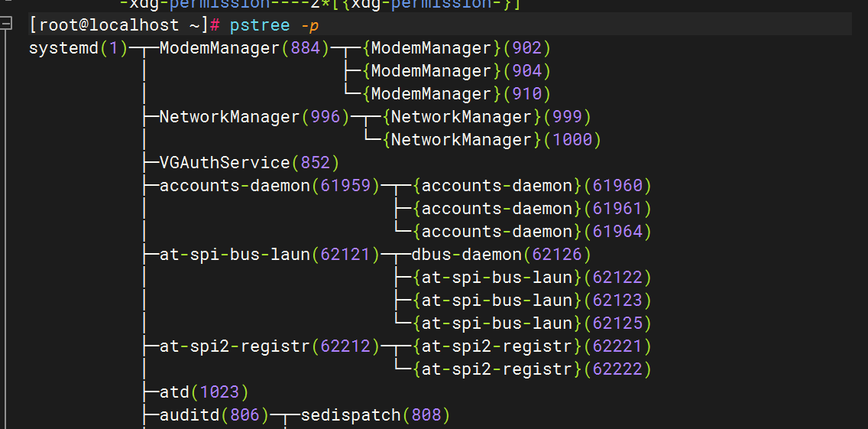Click {NetworkManager}(1000) thread
868x429 pixels.
click(x=492, y=140)
